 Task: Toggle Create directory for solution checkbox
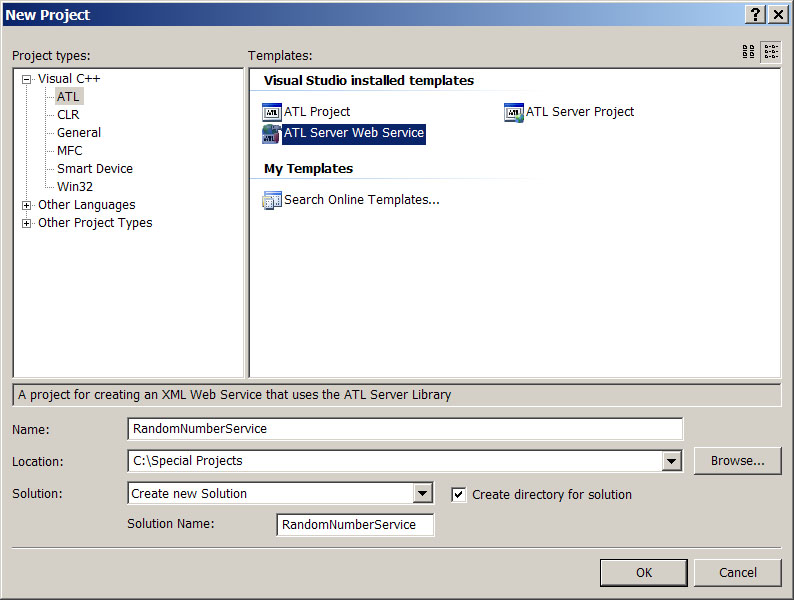pyautogui.click(x=458, y=495)
